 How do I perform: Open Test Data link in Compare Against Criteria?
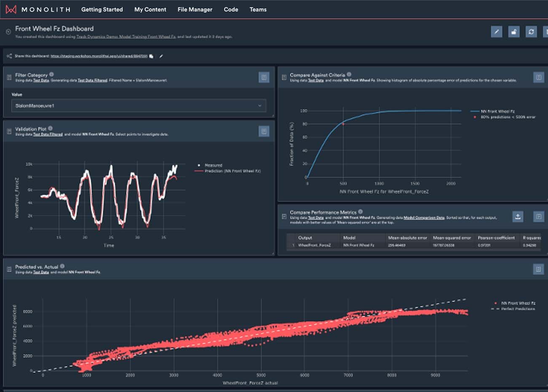[316, 80]
